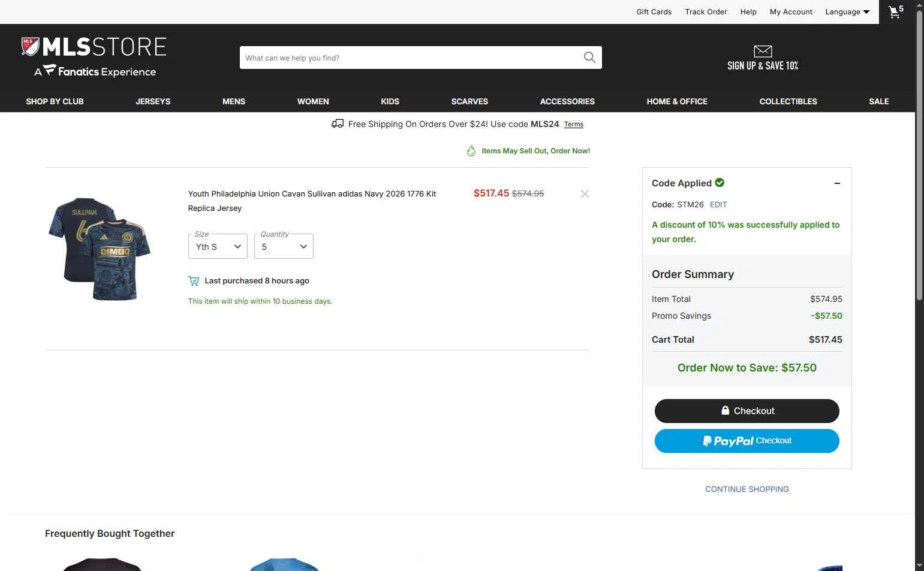
Task: Click the green Code Applied checkmark
Action: point(720,183)
